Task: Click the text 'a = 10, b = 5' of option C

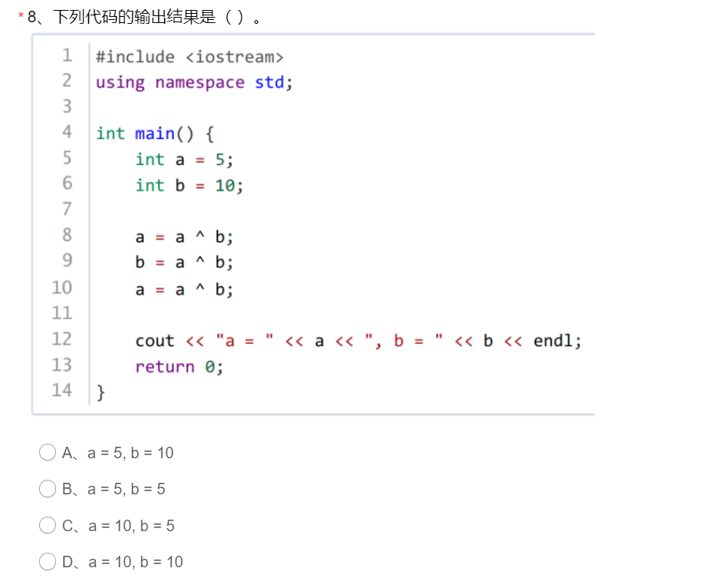Action: (131, 526)
